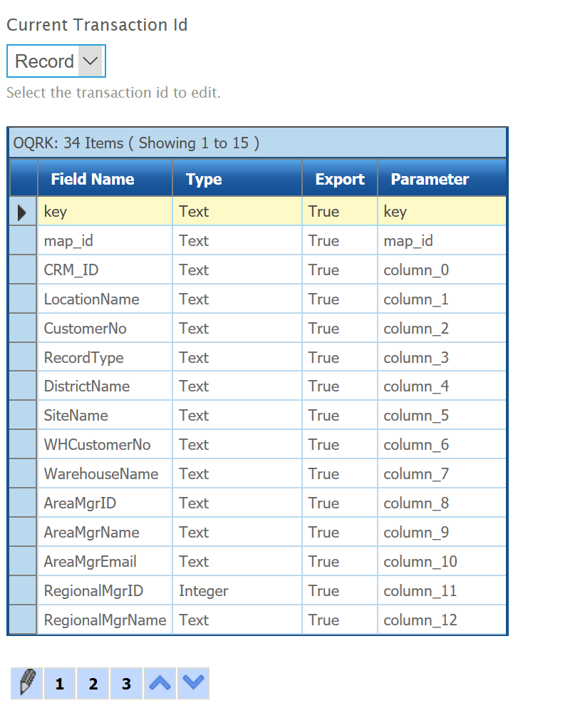Click the row selector arrow for key
This screenshot has height=728, width=580.
(23, 212)
